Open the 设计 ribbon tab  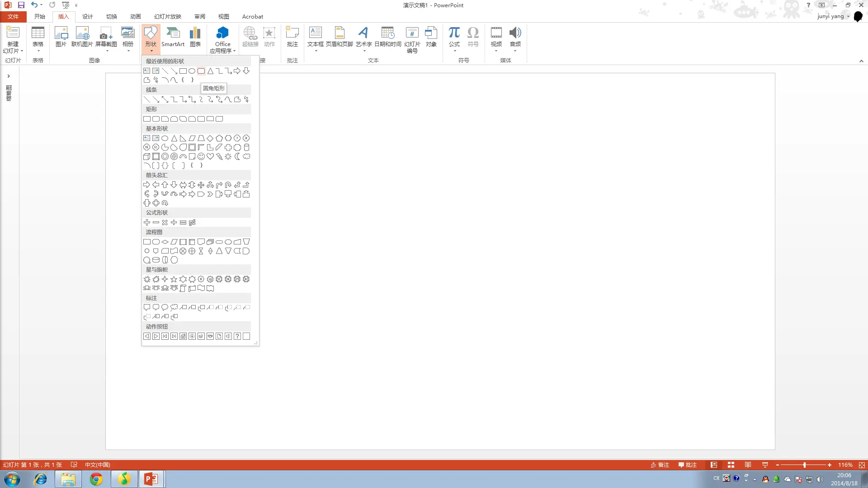pos(87,17)
